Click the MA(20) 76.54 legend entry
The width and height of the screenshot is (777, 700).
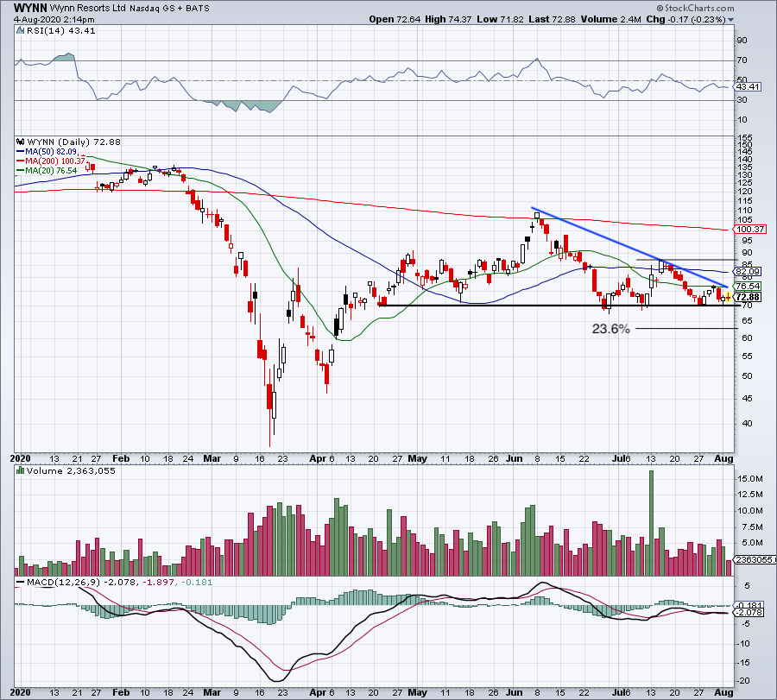tap(47, 170)
